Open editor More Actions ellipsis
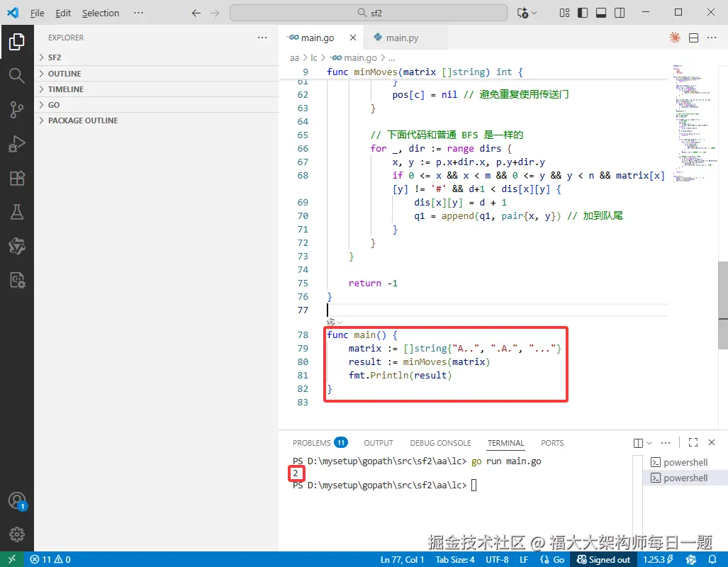The width and height of the screenshot is (728, 567). (x=712, y=38)
